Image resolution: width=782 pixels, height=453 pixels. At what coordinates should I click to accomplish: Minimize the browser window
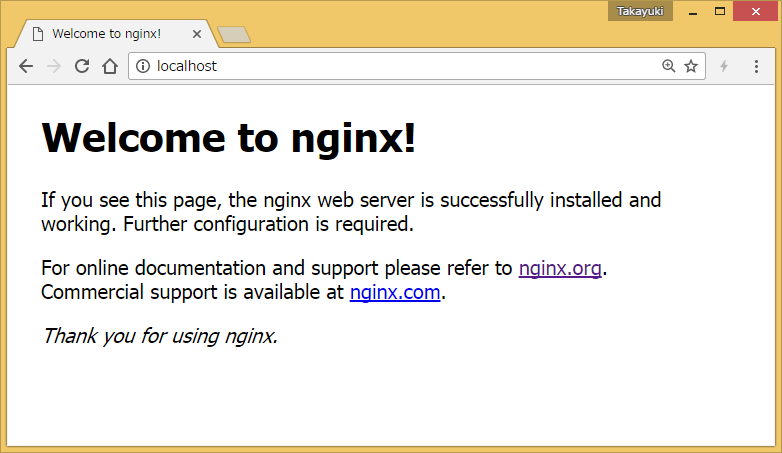(x=693, y=11)
